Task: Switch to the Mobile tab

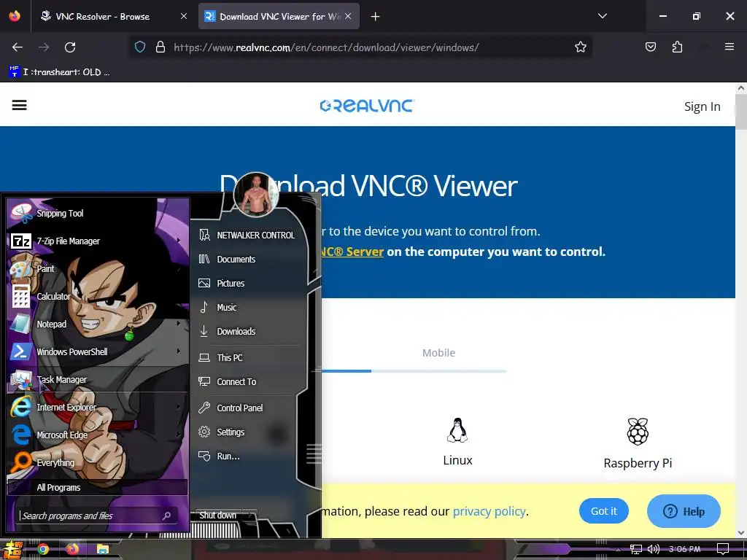Action: point(438,353)
